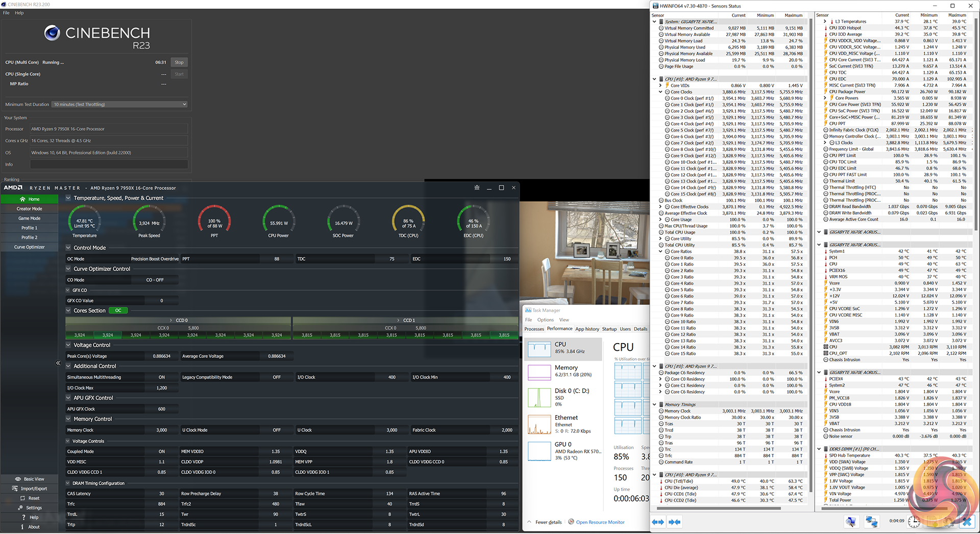Image resolution: width=980 pixels, height=534 pixels.
Task: Click HWiNFO remote network computers icon
Action: click(x=871, y=522)
